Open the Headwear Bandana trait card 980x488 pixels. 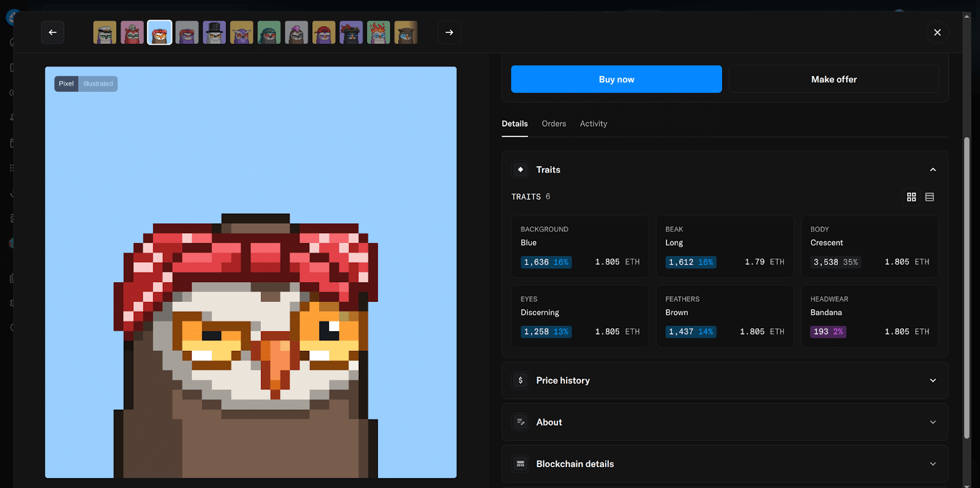[x=870, y=317]
